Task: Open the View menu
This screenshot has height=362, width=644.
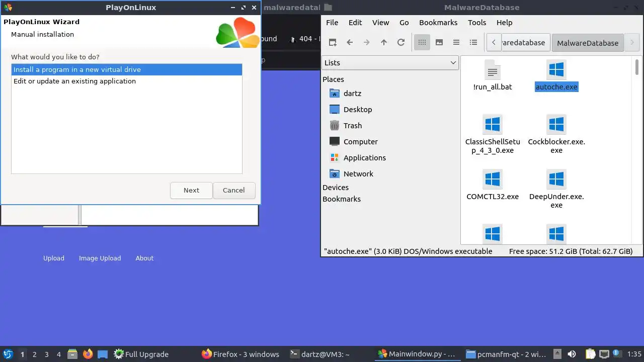Action: pos(381,22)
